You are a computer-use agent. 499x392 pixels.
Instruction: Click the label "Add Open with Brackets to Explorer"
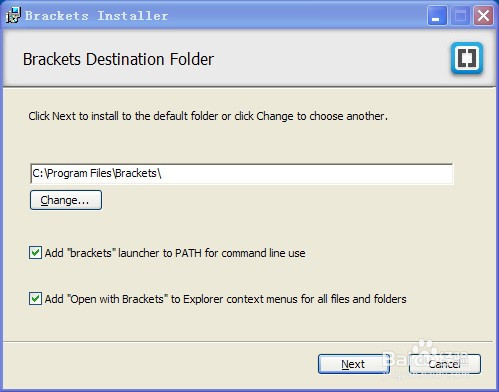(226, 299)
